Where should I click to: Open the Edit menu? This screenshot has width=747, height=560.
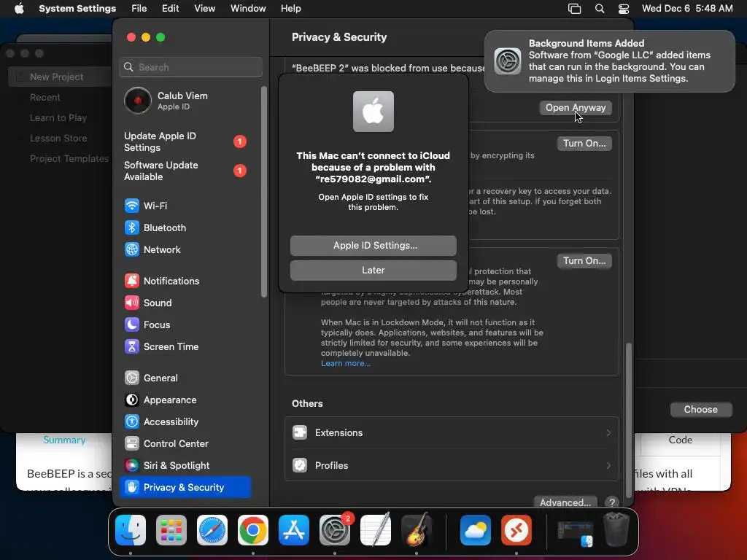(x=170, y=9)
